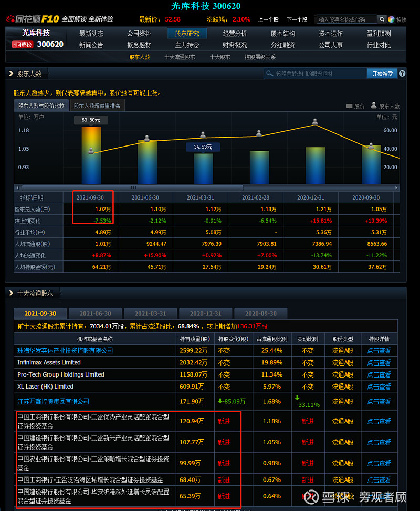Screen dimensions: 420x511
Task: Click the 63.80元 chart bar
Action: pyautogui.click(x=91, y=155)
